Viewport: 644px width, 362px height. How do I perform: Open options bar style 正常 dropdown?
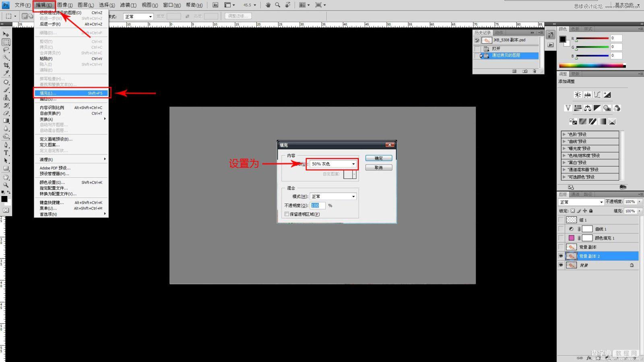point(138,16)
